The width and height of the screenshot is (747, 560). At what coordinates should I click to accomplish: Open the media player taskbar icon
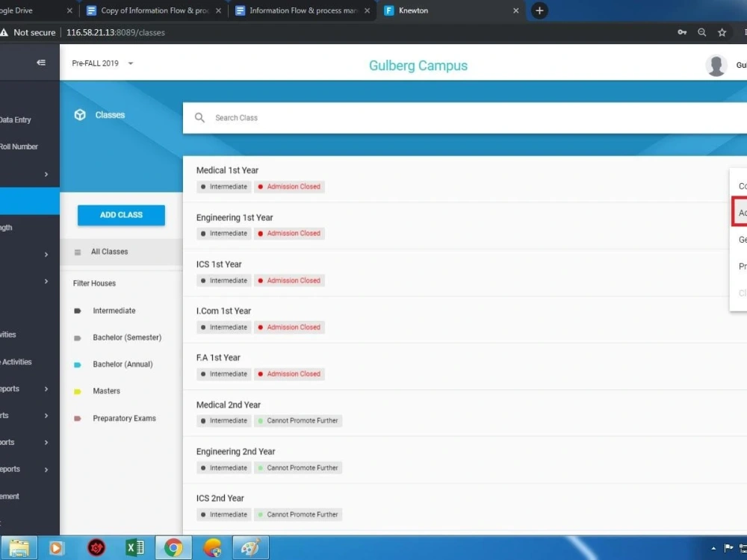[56, 547]
